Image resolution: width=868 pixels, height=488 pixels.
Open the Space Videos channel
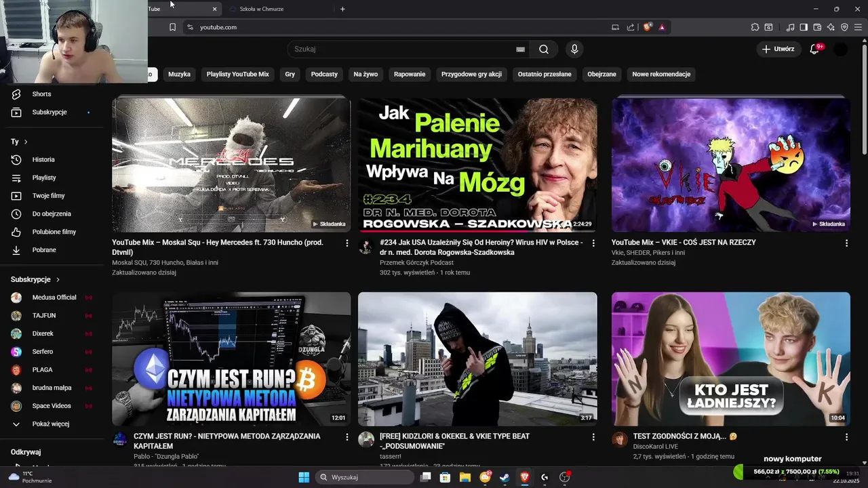coord(51,406)
